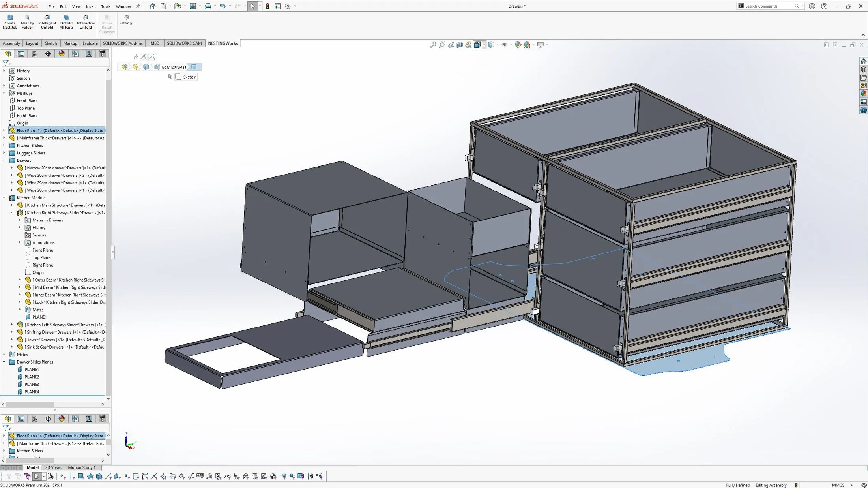868x488 pixels.
Task: Collapse the Kitchen Module folder
Action: coord(4,198)
